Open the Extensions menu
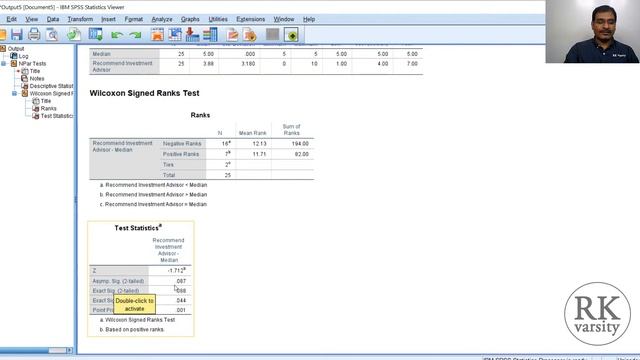 [x=251, y=19]
